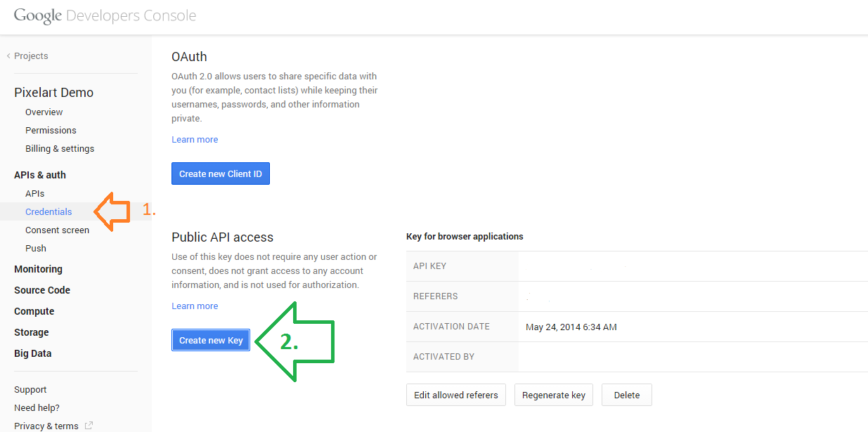The image size is (868, 432).
Task: Open Billing & settings
Action: click(x=60, y=148)
